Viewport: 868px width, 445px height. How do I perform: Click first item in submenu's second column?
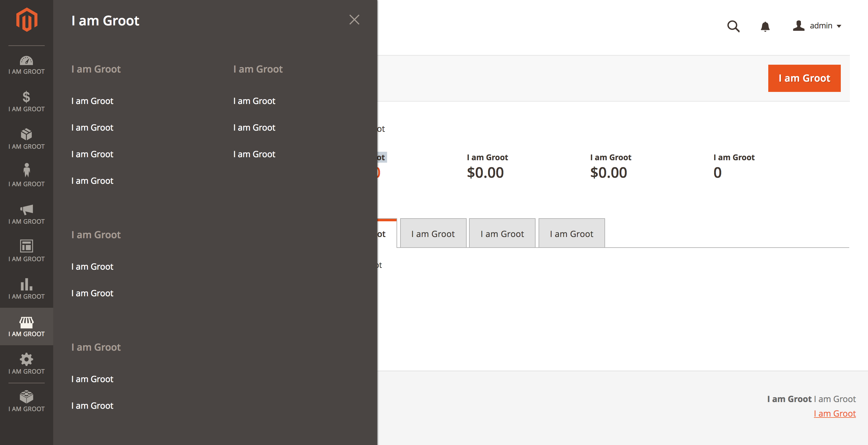(254, 101)
